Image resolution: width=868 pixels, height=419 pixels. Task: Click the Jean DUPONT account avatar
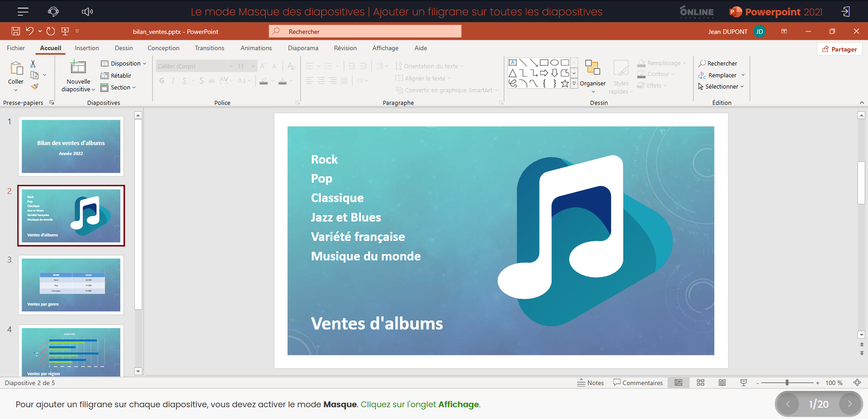[x=759, y=31]
